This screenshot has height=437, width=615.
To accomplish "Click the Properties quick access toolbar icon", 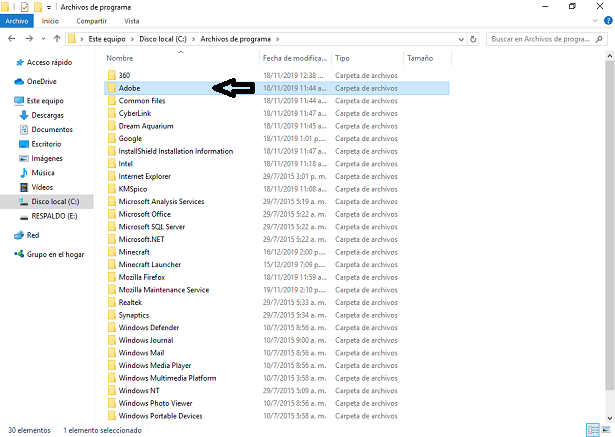I will coord(24,7).
